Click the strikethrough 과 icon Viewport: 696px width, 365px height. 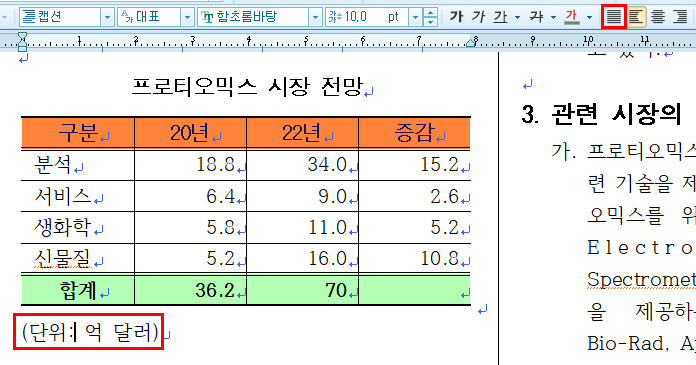pyautogui.click(x=536, y=17)
